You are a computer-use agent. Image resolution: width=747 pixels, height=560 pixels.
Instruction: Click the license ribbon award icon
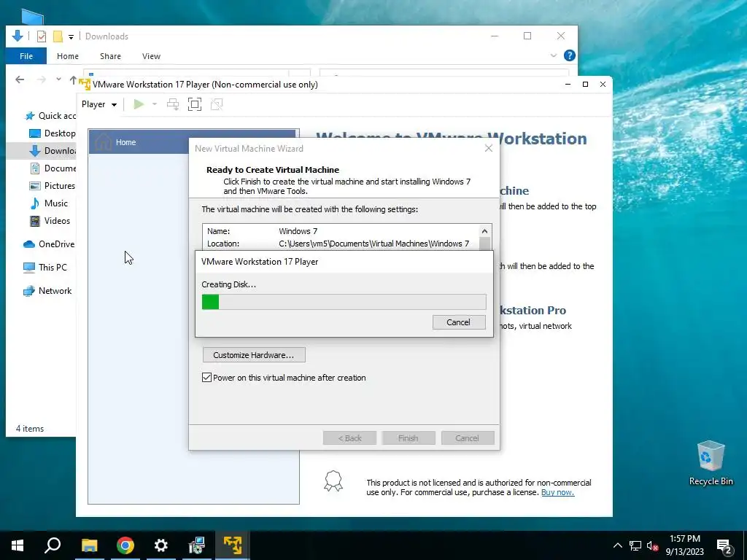click(x=333, y=481)
